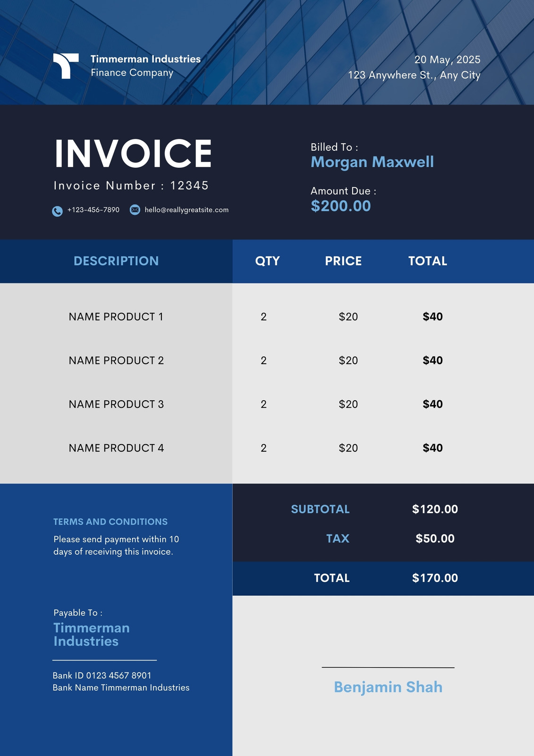Image resolution: width=534 pixels, height=756 pixels.
Task: Select the phone number +123-456-7890
Action: click(93, 210)
